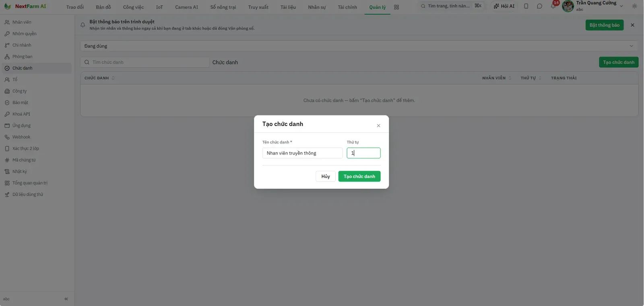Click Tạo chức danh button above table
The height and width of the screenshot is (306, 644).
[x=619, y=62]
